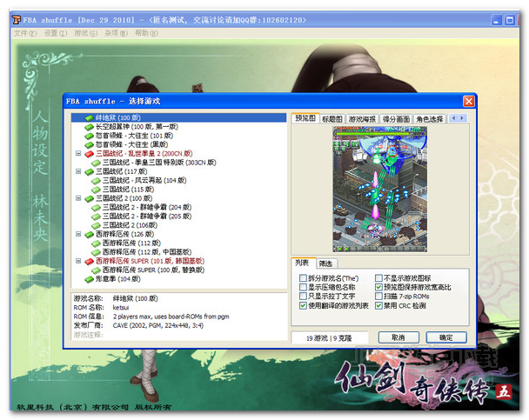Toggle the 拆分游戏名('The') checkbox
The width and height of the screenshot is (529, 420).
coord(303,278)
